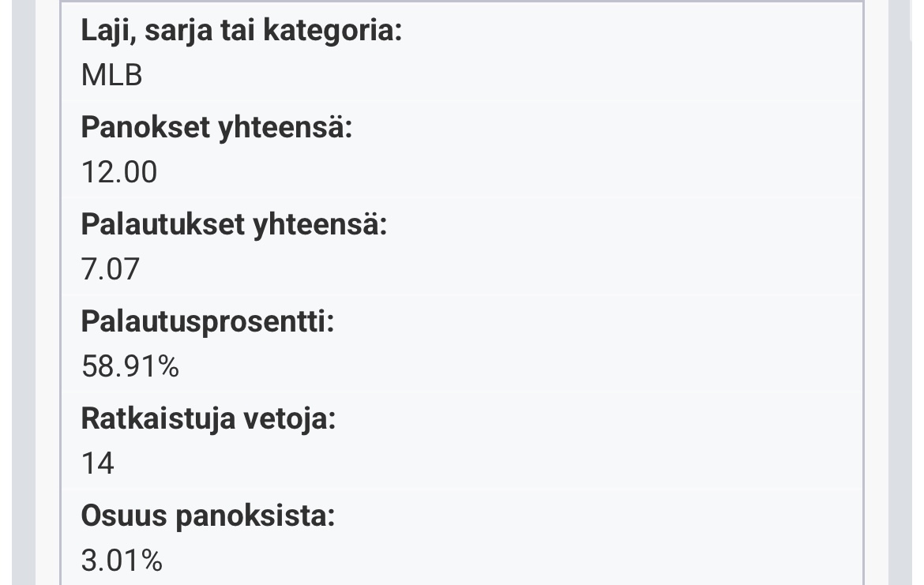
Task: Click the "Panokset yhteensä" label
Action: tap(216, 128)
